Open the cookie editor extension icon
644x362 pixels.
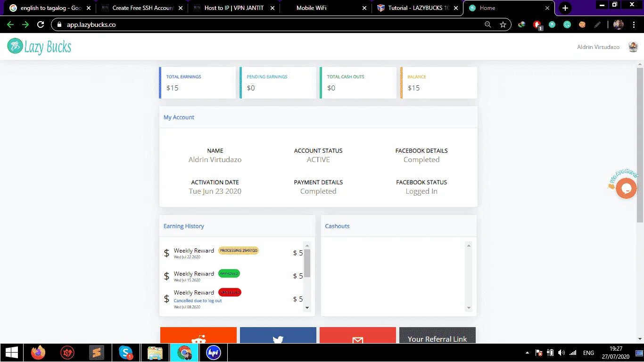point(582,25)
